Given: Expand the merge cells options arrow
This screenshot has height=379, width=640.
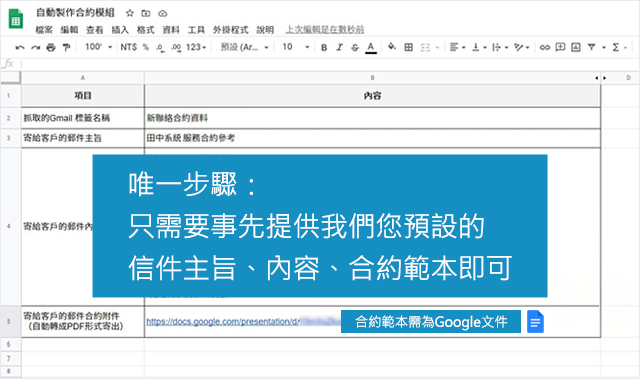Looking at the screenshot, I should tap(437, 48).
